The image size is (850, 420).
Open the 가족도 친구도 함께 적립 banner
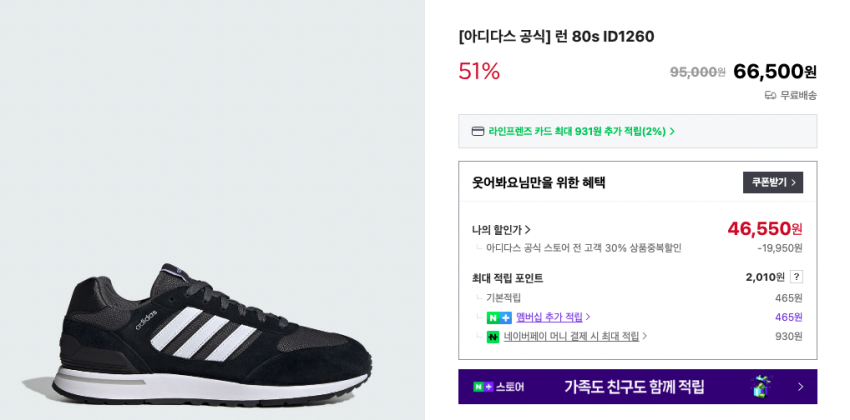pos(634,387)
